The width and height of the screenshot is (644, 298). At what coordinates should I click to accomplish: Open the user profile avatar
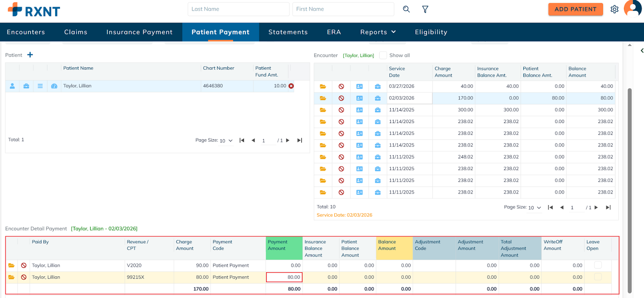point(633,8)
